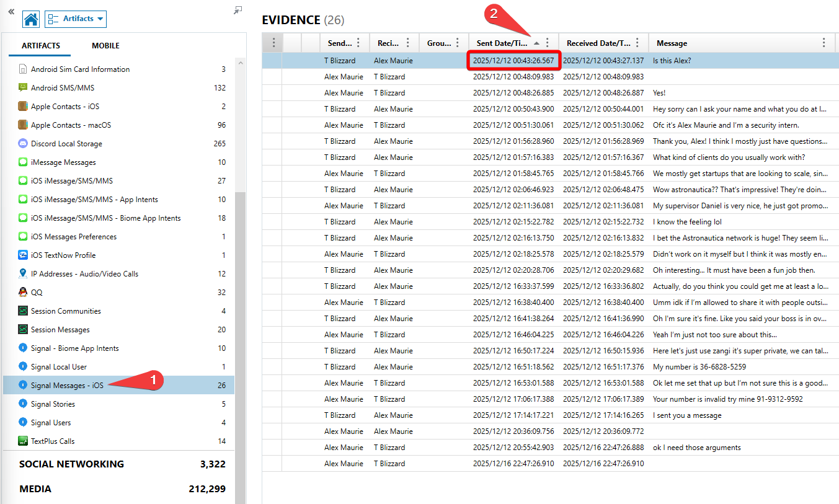The width and height of the screenshot is (839, 504).
Task: Sort by the Recipient column header
Action: point(388,43)
